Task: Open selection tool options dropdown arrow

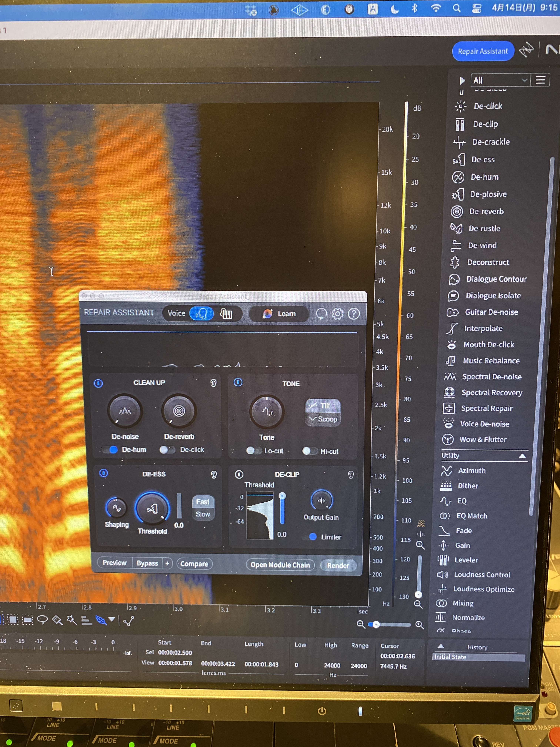Action: click(x=112, y=619)
